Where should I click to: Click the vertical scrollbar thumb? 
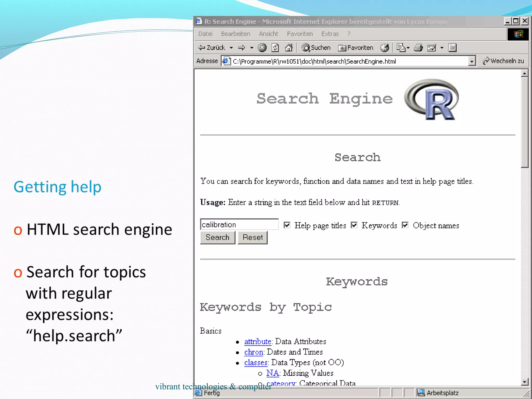[x=524, y=122]
